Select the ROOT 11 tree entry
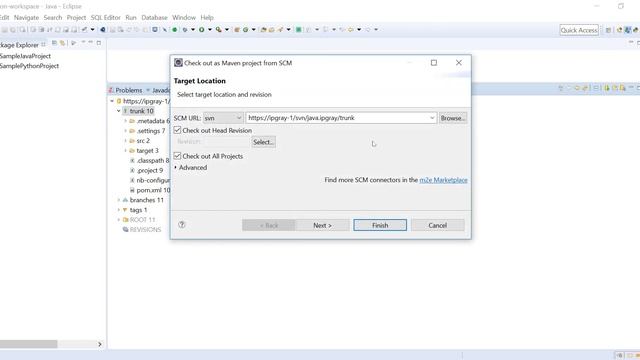Viewport: 640px width, 360px height. click(x=139, y=220)
